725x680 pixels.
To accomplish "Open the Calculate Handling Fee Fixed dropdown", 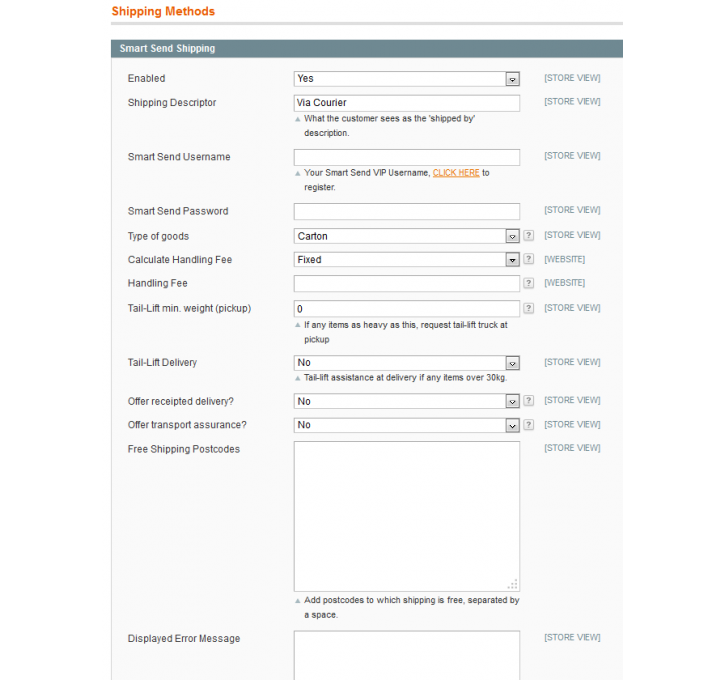I will (406, 260).
